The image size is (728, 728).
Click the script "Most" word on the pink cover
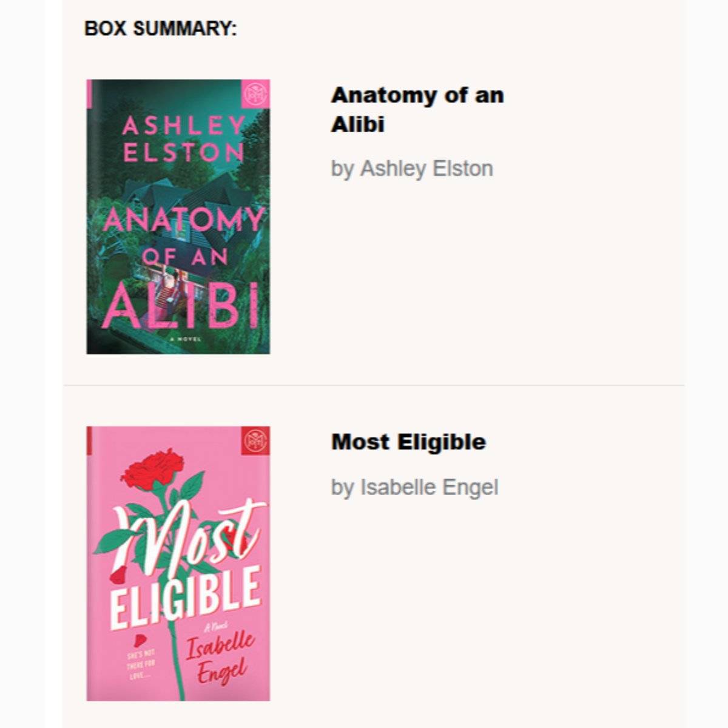pyautogui.click(x=188, y=534)
